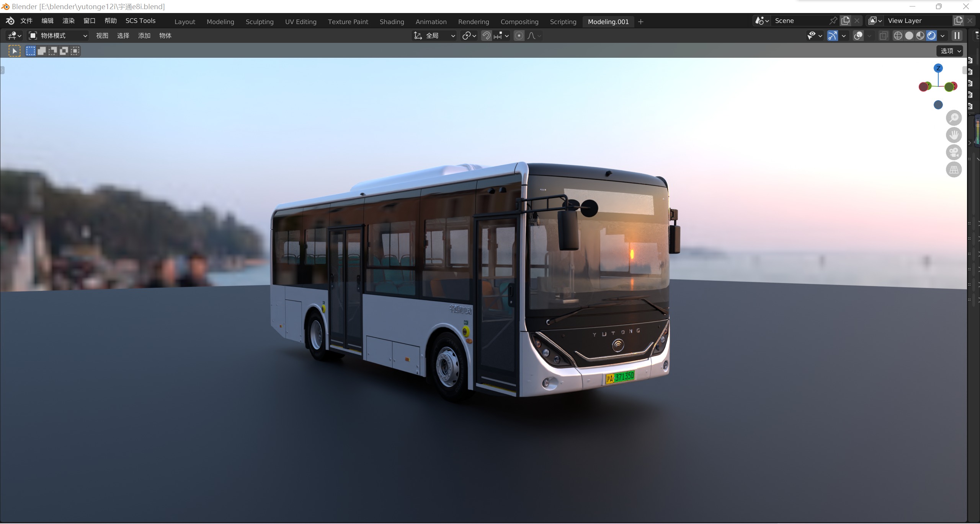Screen dimensions: 980x524
Task: Open the 物体模式 object mode dropdown
Action: [x=58, y=36]
